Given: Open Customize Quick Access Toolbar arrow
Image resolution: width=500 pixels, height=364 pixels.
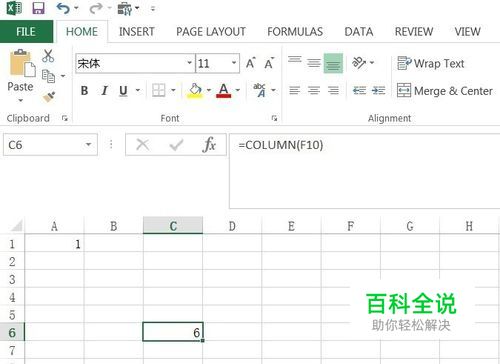Looking at the screenshot, I should coord(153,8).
